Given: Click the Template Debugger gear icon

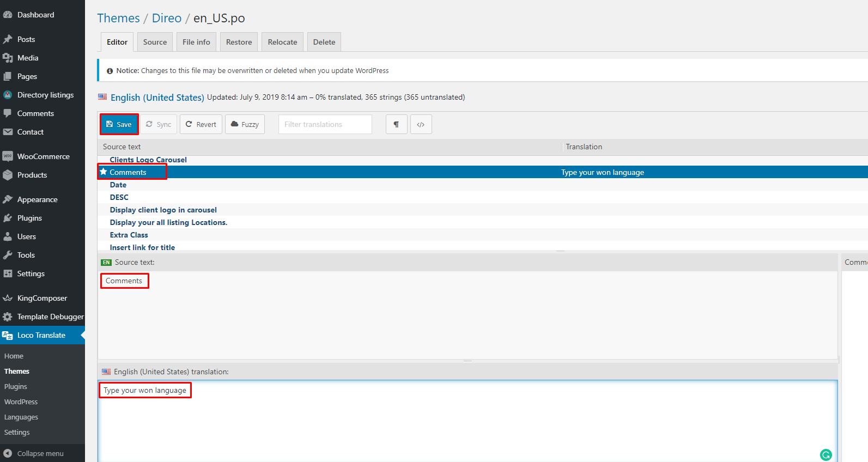Looking at the screenshot, I should pos(8,317).
